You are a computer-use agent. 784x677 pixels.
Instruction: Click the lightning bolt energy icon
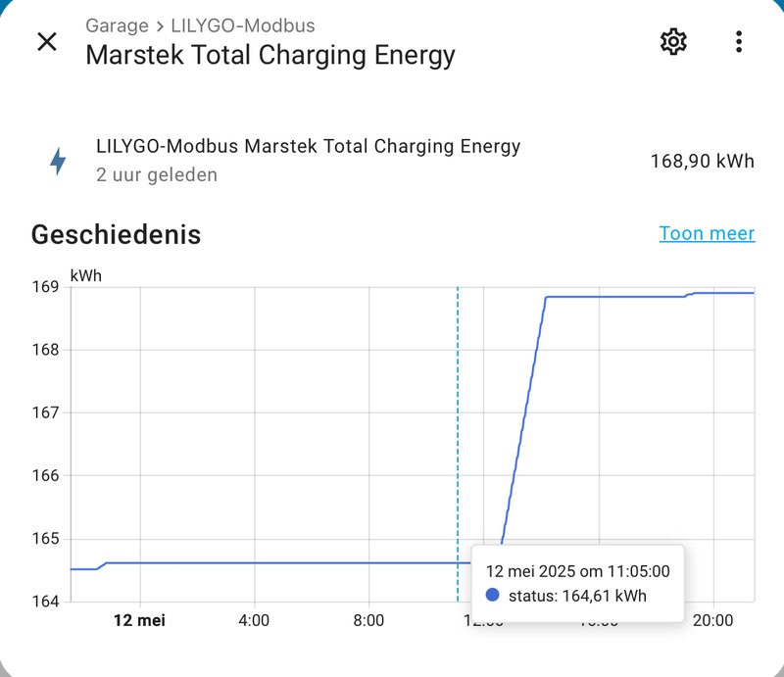tap(58, 161)
